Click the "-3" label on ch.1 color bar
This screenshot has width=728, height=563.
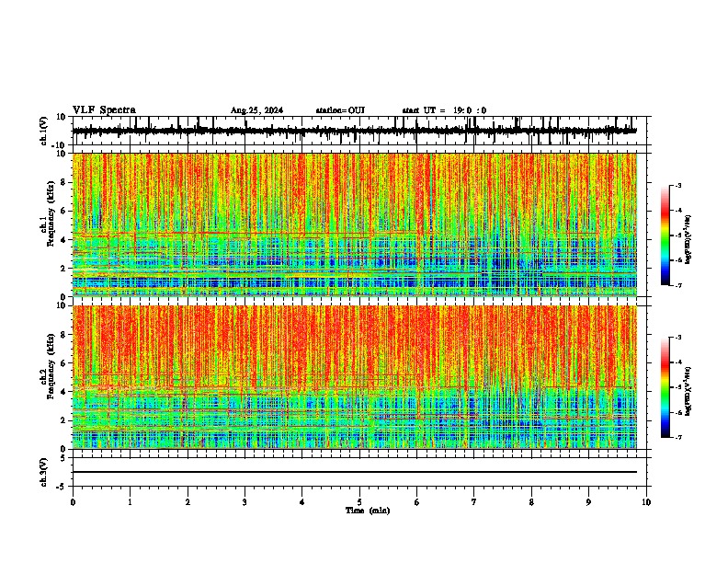click(677, 185)
